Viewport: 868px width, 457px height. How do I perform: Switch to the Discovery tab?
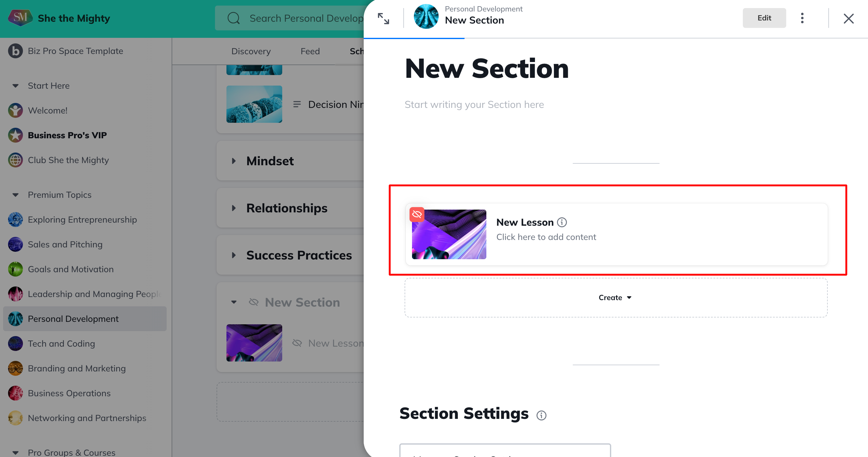(251, 51)
